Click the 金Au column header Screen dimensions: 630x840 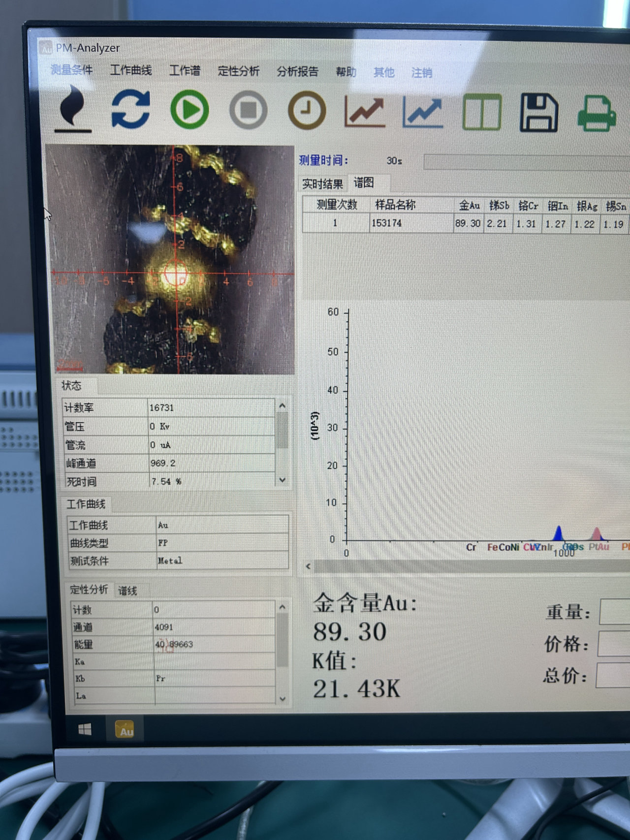point(469,205)
